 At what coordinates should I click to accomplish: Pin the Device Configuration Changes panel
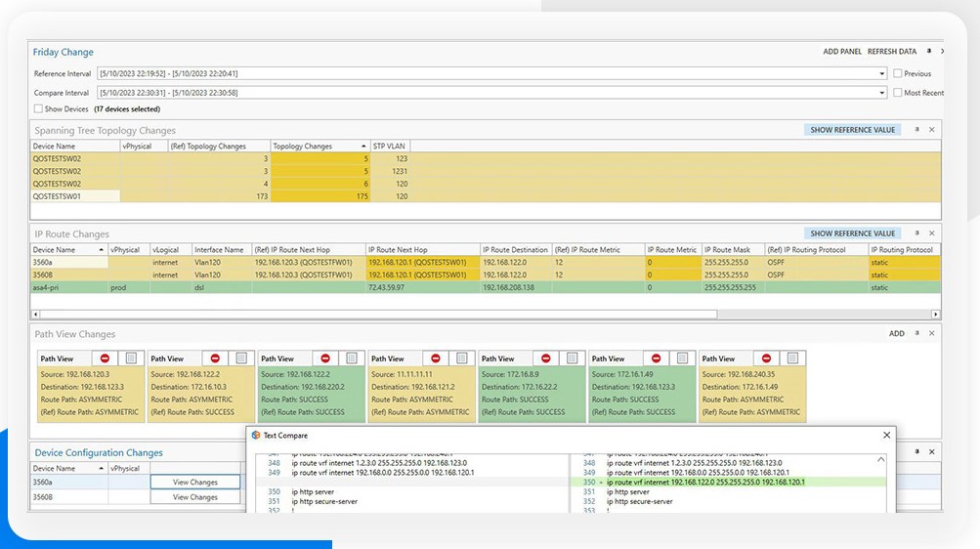coord(916,451)
